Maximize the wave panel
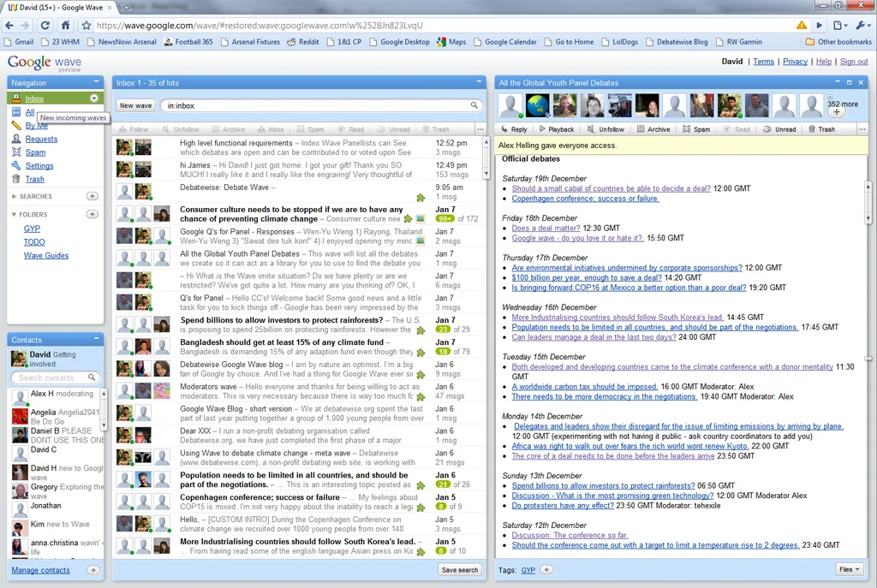Viewport: 877px width, 588px height. point(849,82)
